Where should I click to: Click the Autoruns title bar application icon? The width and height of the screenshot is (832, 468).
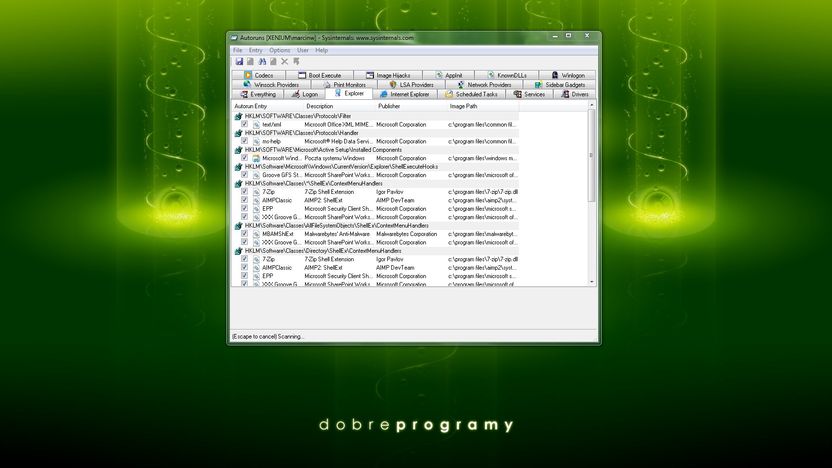(234, 38)
